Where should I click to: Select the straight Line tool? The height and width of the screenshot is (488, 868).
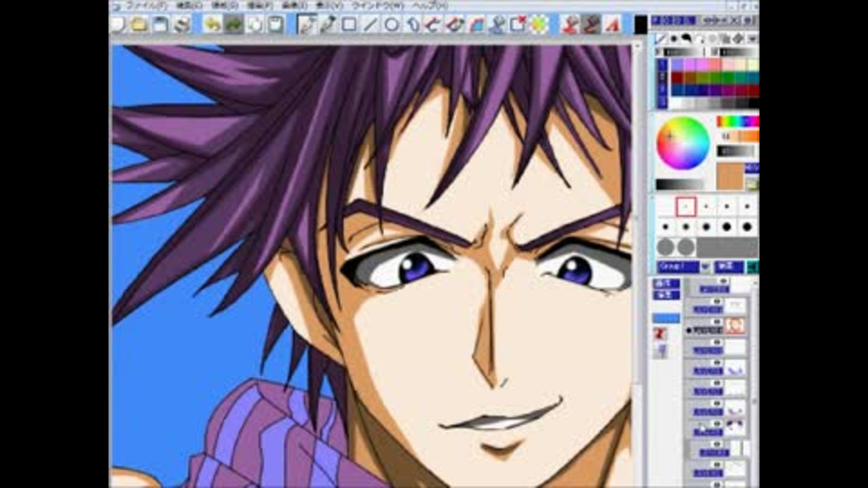371,24
